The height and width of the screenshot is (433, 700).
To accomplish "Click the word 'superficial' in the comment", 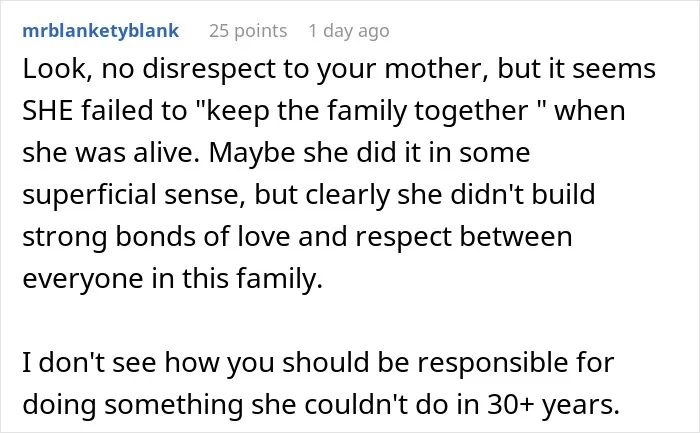I will pyautogui.click(x=89, y=196).
